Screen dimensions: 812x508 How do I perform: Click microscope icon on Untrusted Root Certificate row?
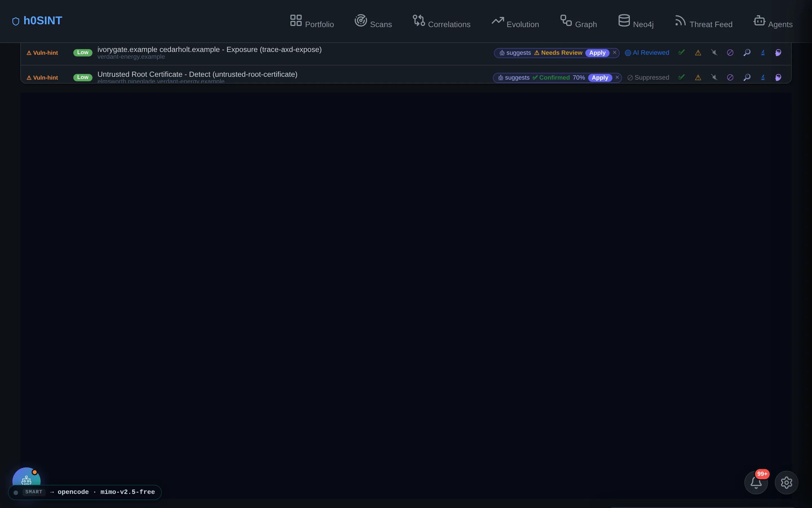tap(763, 78)
